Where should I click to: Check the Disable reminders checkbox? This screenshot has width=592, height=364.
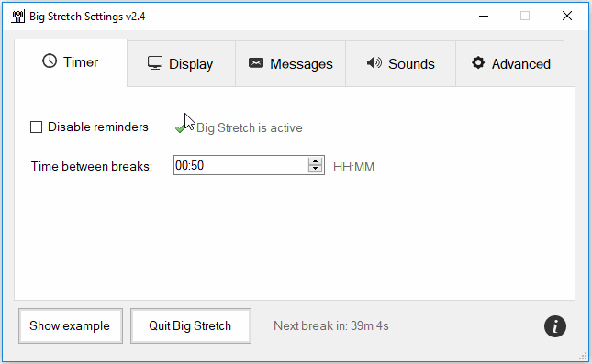pyautogui.click(x=36, y=127)
